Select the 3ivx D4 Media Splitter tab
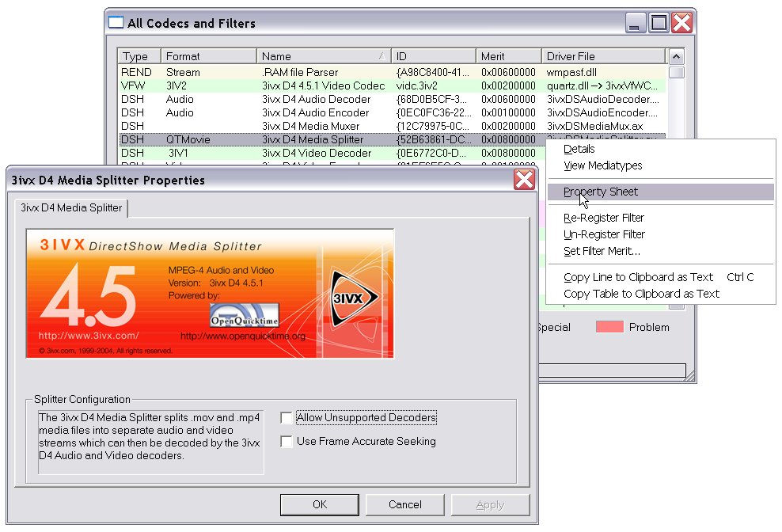This screenshot has width=782, height=532. pyautogui.click(x=71, y=207)
